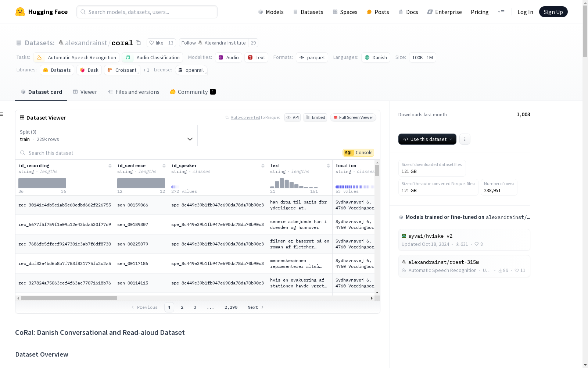Screen dimensions: 588x368
Task: Jump to page 2,290 of the dataset
Action: [231, 307]
